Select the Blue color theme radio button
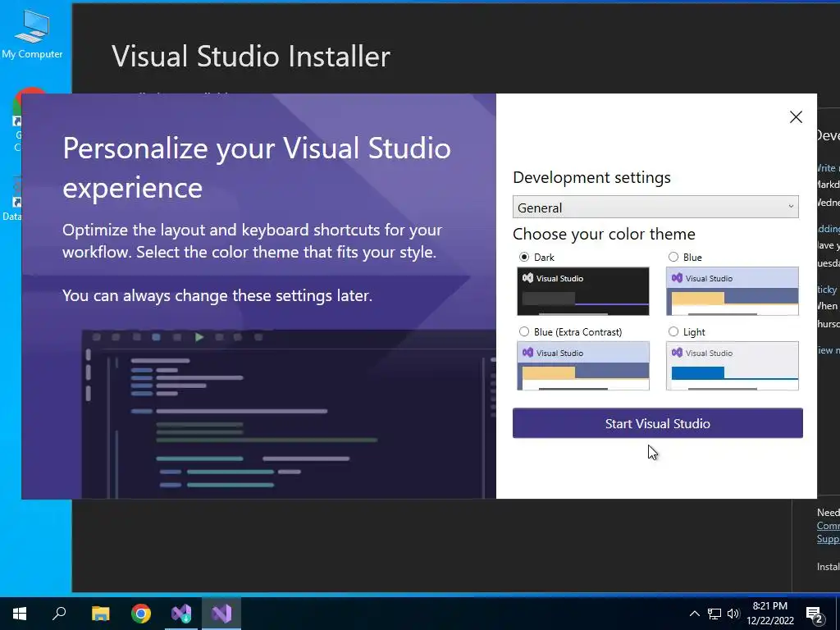Viewport: 840px width, 630px height. tap(673, 257)
